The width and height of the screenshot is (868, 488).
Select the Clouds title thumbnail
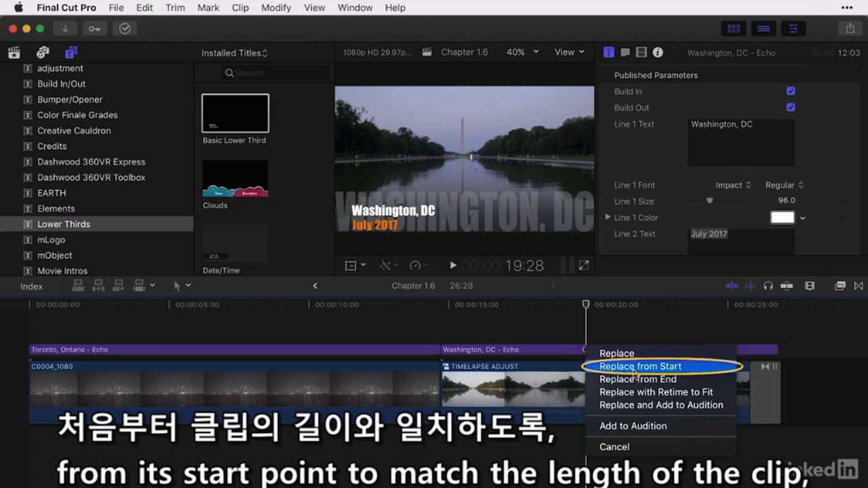tap(235, 178)
